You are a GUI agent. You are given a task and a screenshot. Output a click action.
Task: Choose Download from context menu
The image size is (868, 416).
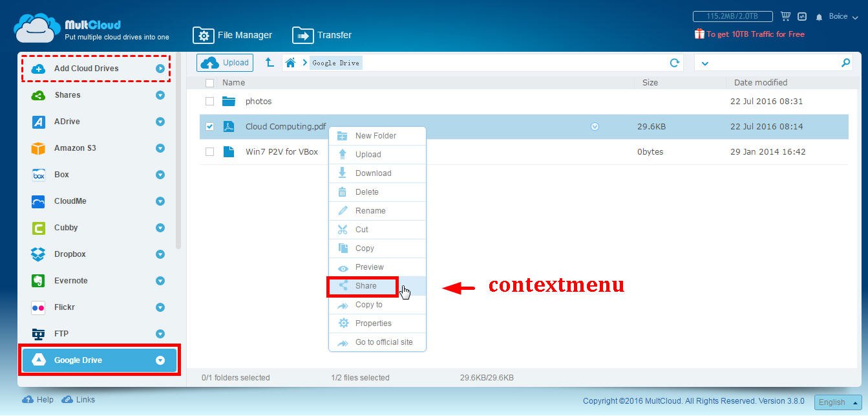[377, 173]
